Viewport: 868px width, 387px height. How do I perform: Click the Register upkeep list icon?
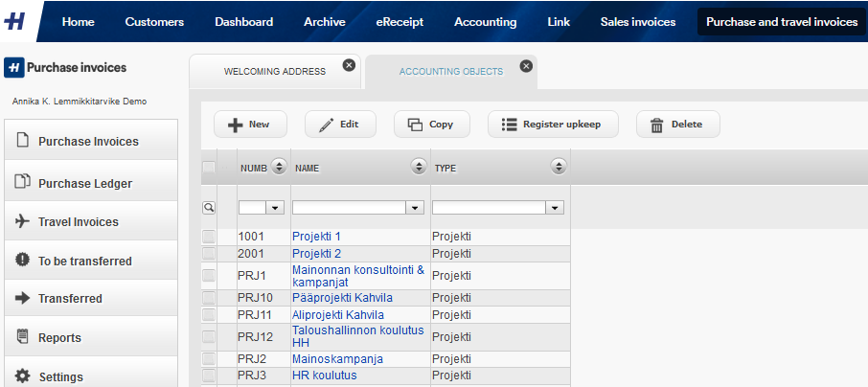point(510,125)
